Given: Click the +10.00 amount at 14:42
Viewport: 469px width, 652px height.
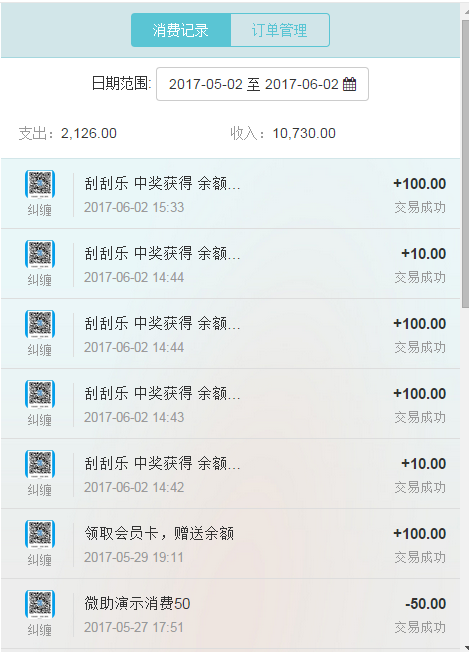Looking at the screenshot, I should [423, 464].
